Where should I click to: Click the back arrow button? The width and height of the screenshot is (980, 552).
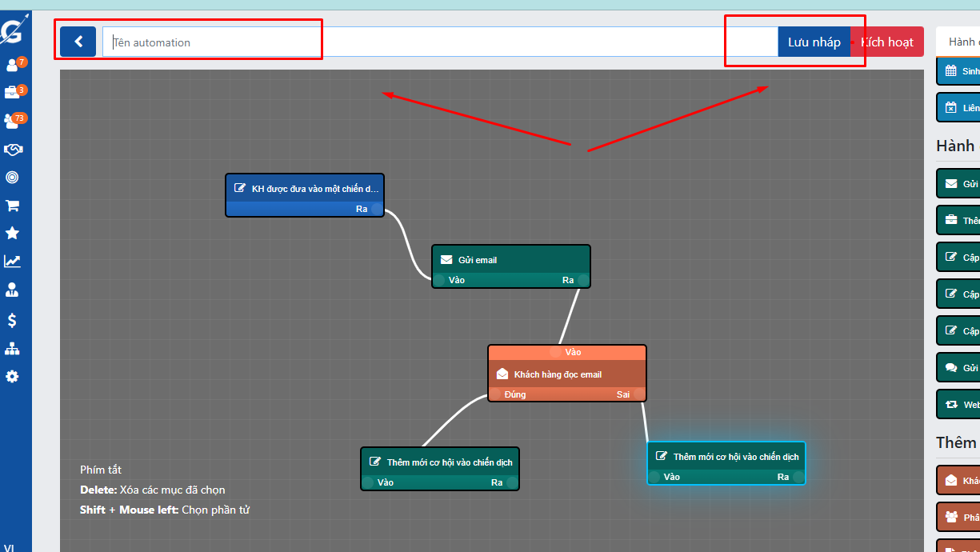click(78, 42)
